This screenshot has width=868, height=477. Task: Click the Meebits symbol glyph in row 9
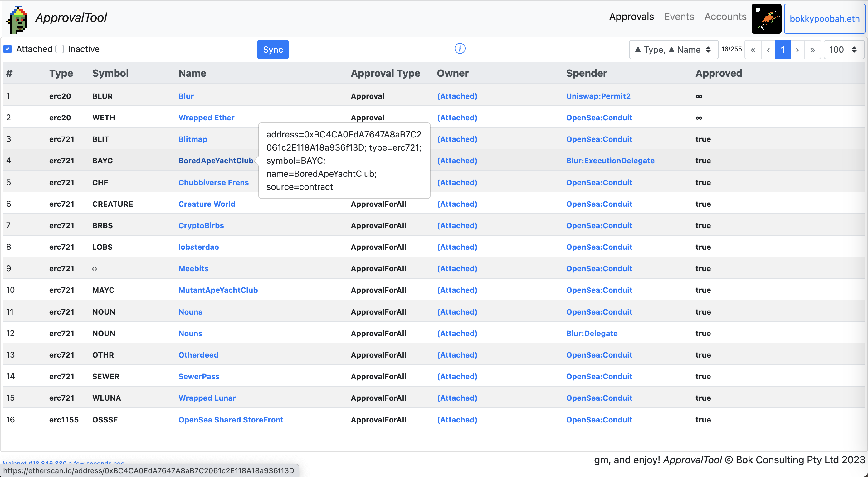point(94,269)
